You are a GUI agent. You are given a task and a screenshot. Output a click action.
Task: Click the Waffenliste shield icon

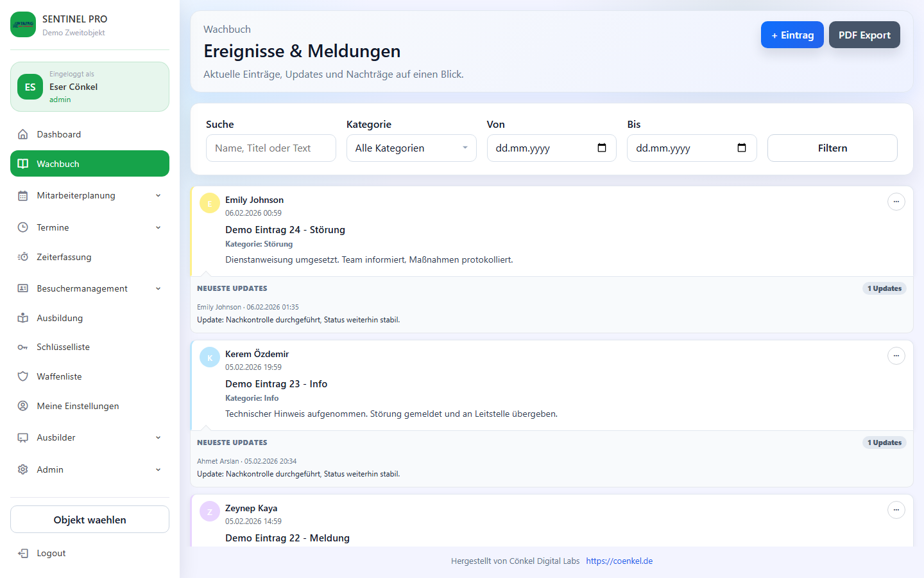(x=23, y=377)
